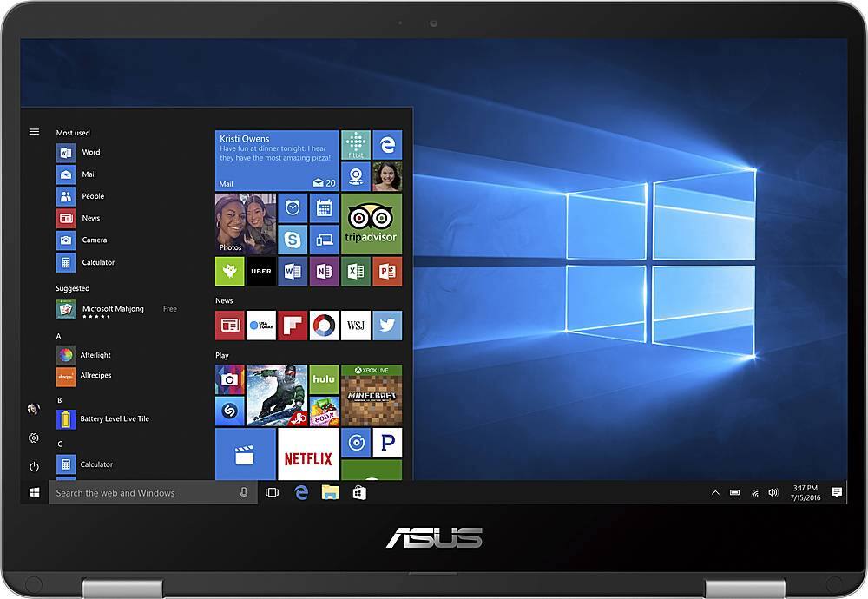Expand hidden icons in the system tray
The width and height of the screenshot is (868, 599).
[x=713, y=492]
